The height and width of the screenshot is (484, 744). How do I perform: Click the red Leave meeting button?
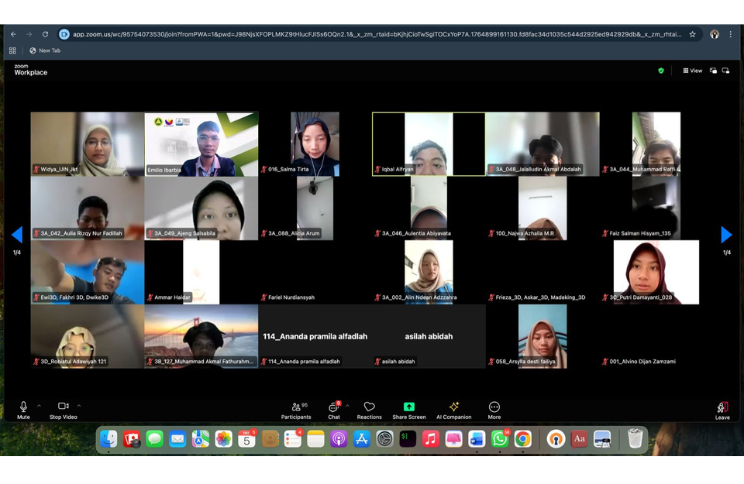tap(722, 409)
